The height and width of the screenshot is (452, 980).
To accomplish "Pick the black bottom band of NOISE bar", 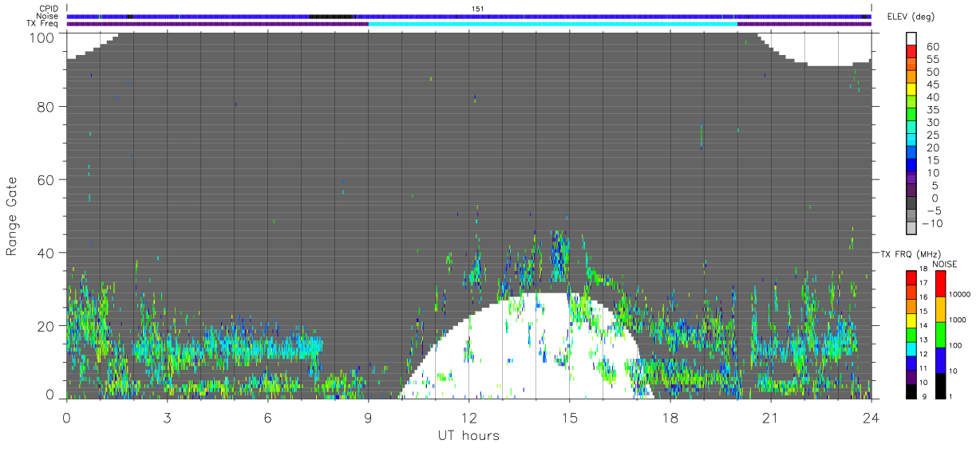I will [x=941, y=385].
